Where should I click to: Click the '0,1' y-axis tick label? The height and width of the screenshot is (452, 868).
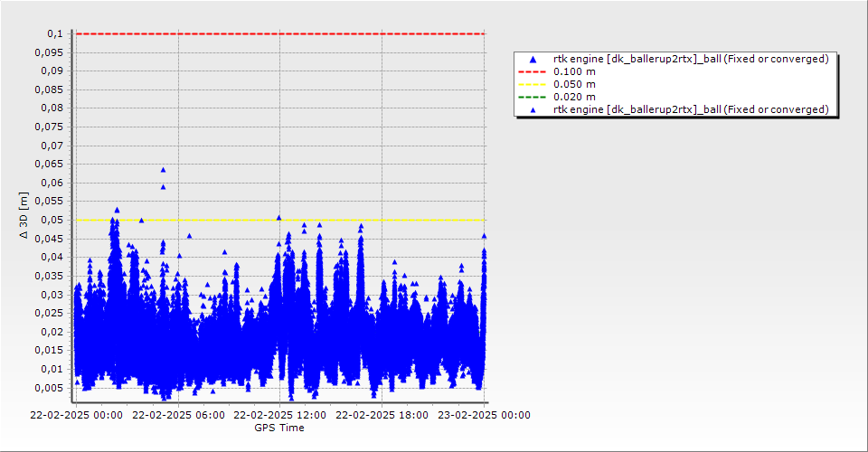click(55, 33)
